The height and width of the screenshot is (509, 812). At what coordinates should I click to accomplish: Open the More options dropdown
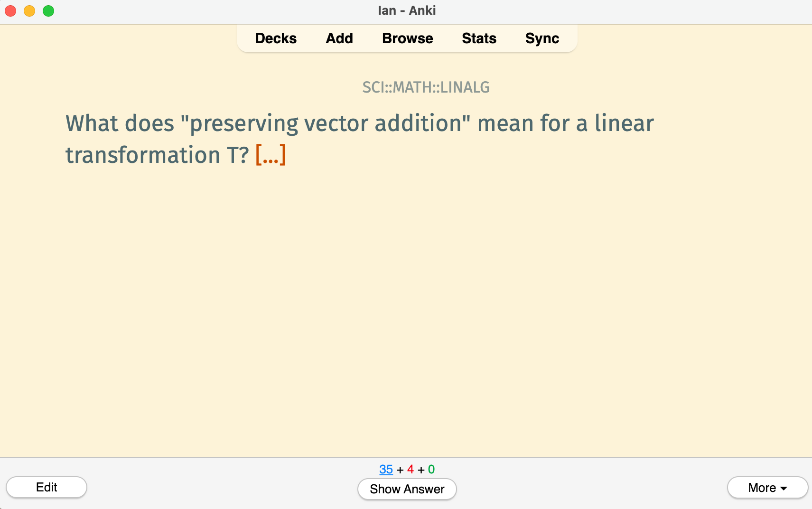[767, 488]
